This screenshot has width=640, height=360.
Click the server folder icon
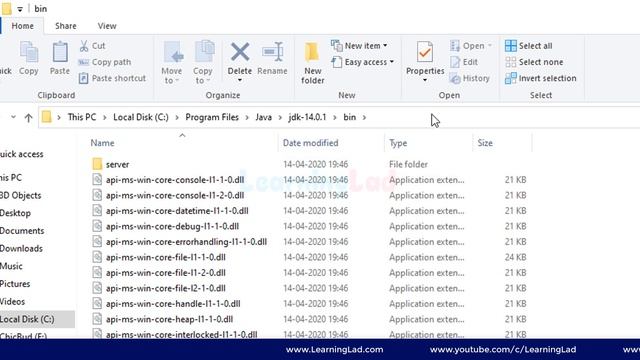pos(97,164)
